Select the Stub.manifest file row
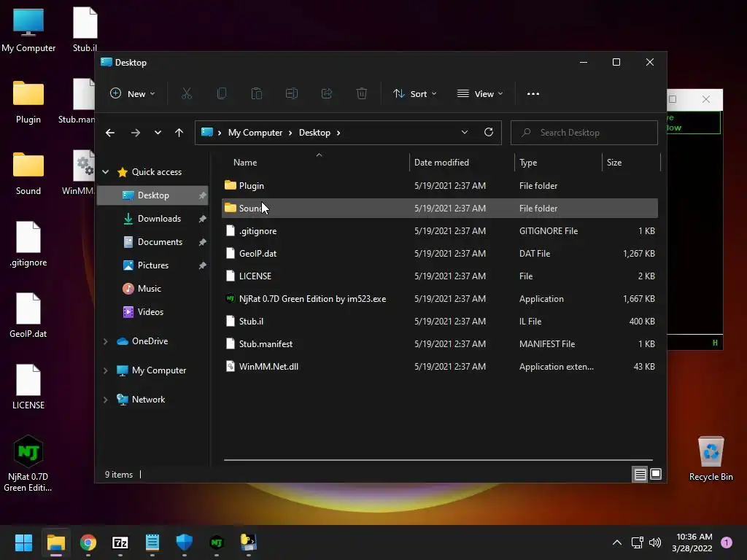Screen dimensions: 747x560 click(x=441, y=344)
